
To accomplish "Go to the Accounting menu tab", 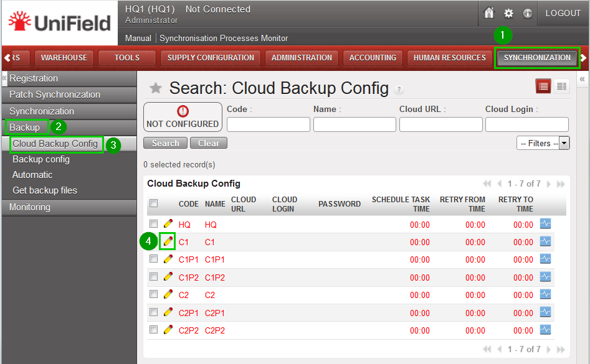I will (373, 58).
